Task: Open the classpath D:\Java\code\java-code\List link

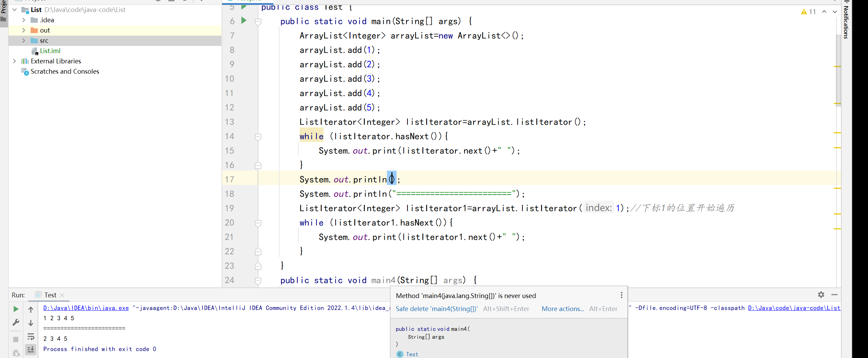Action: (x=794, y=308)
